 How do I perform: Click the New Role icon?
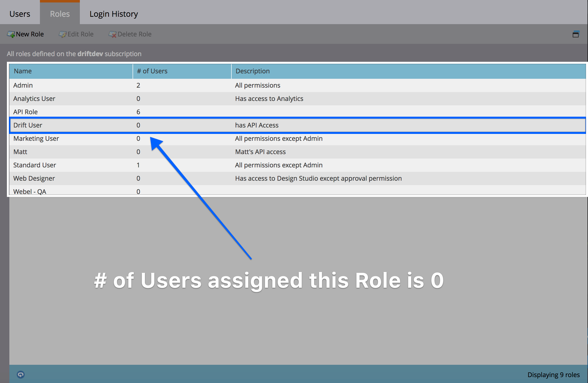tap(11, 34)
